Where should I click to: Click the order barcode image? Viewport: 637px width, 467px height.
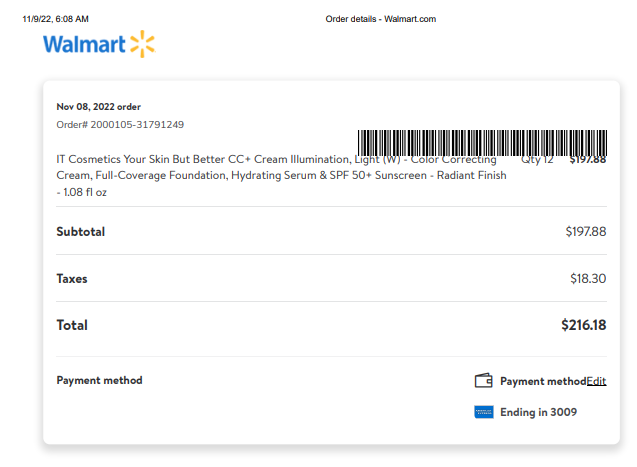pyautogui.click(x=482, y=143)
